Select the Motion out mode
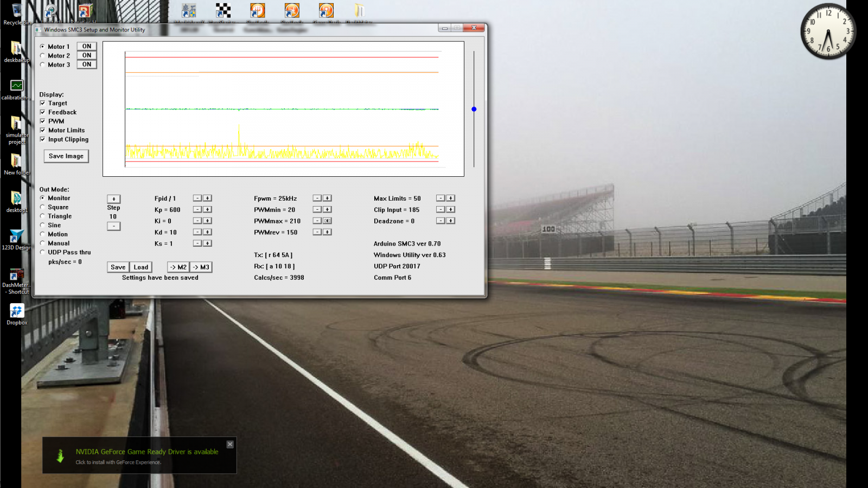This screenshot has width=868, height=488. point(42,234)
